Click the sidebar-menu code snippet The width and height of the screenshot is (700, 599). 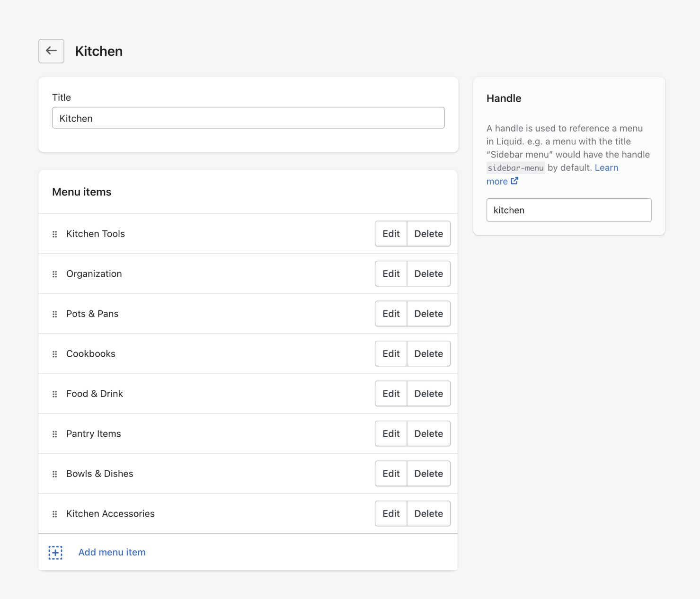[x=516, y=168]
